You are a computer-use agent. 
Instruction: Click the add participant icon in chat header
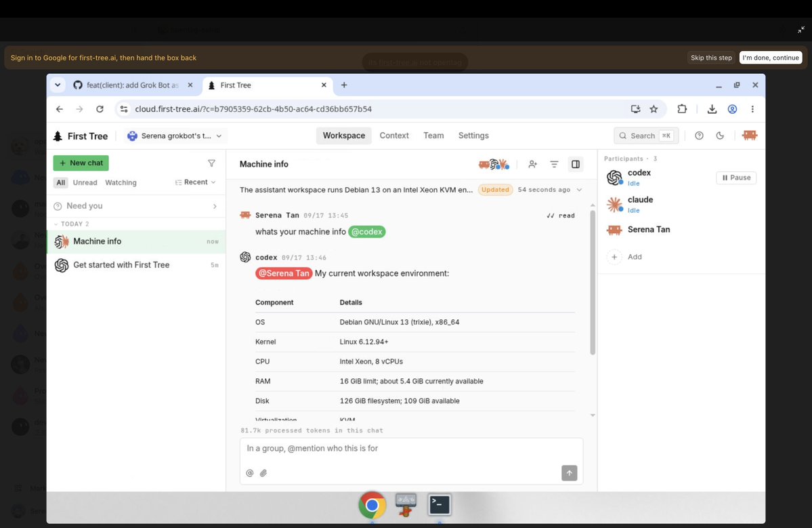[x=532, y=164]
